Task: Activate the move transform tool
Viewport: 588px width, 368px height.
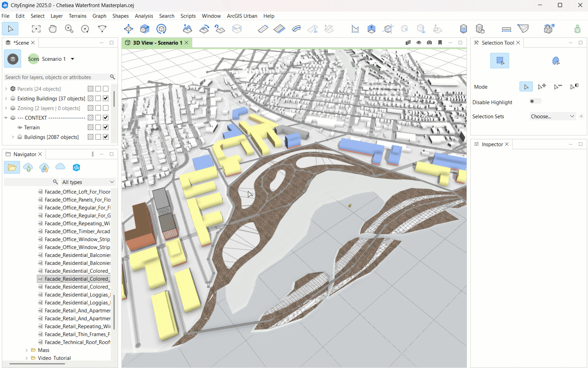Action: coord(128,29)
